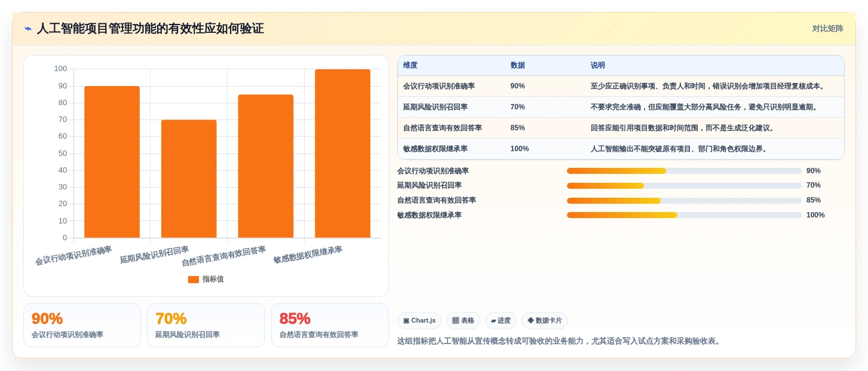Click the 100% progress percentage label
Image resolution: width=868 pixels, height=371 pixels.
tap(815, 215)
